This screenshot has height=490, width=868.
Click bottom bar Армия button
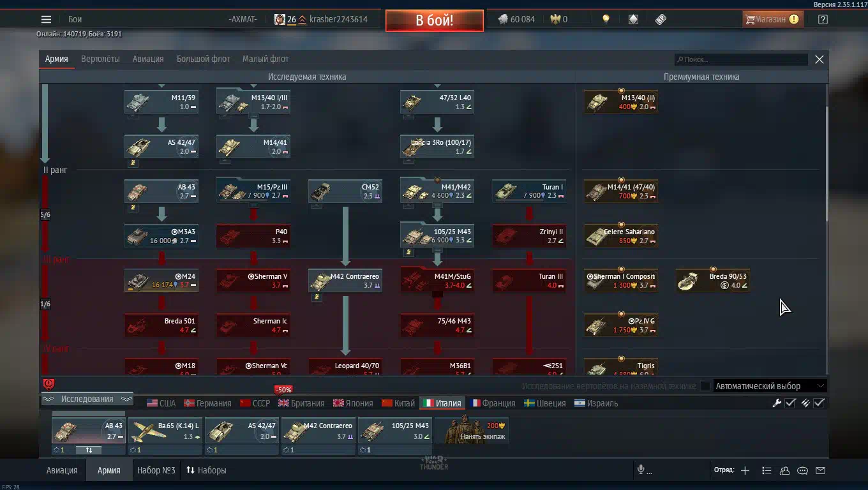click(108, 470)
